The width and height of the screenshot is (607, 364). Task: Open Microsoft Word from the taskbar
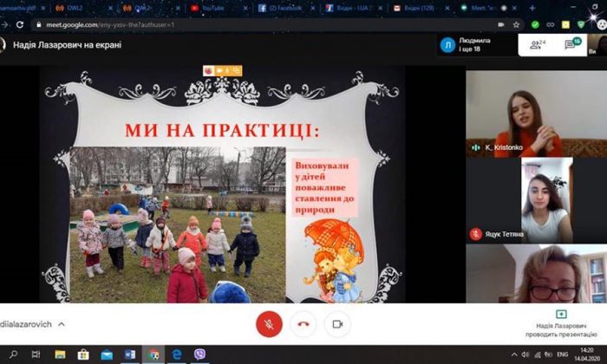130,354
